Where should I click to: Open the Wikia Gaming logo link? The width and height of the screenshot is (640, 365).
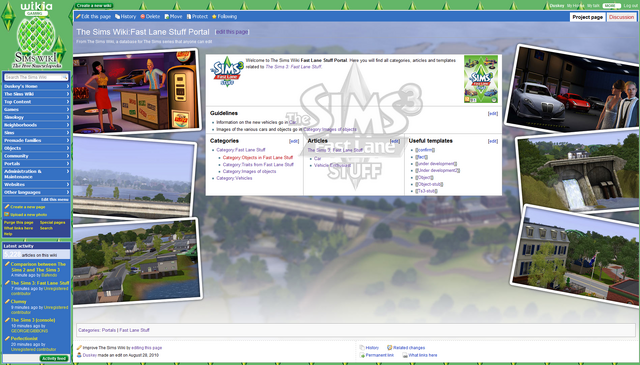point(36,9)
